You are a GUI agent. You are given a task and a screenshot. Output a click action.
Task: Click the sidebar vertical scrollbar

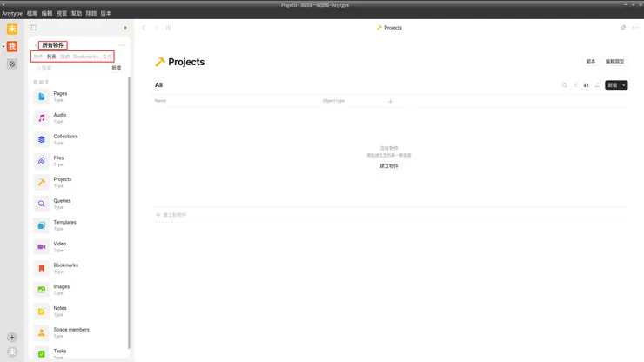(129, 212)
